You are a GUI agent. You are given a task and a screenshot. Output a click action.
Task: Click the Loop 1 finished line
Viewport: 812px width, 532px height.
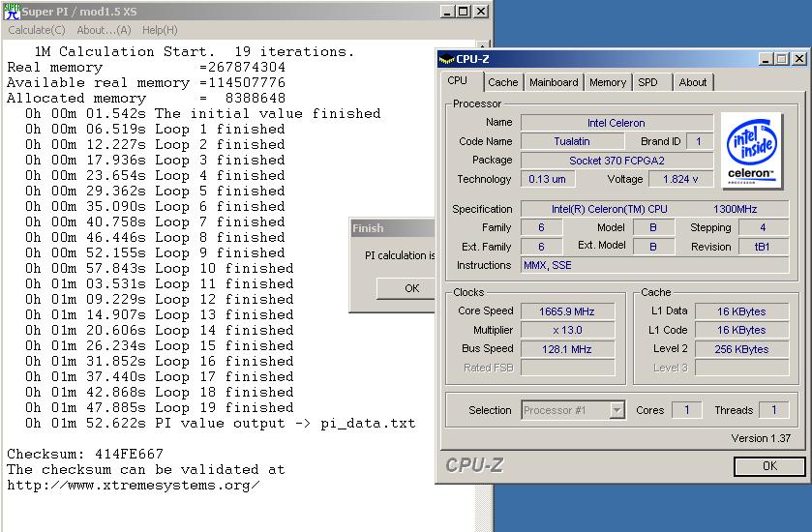click(x=155, y=129)
